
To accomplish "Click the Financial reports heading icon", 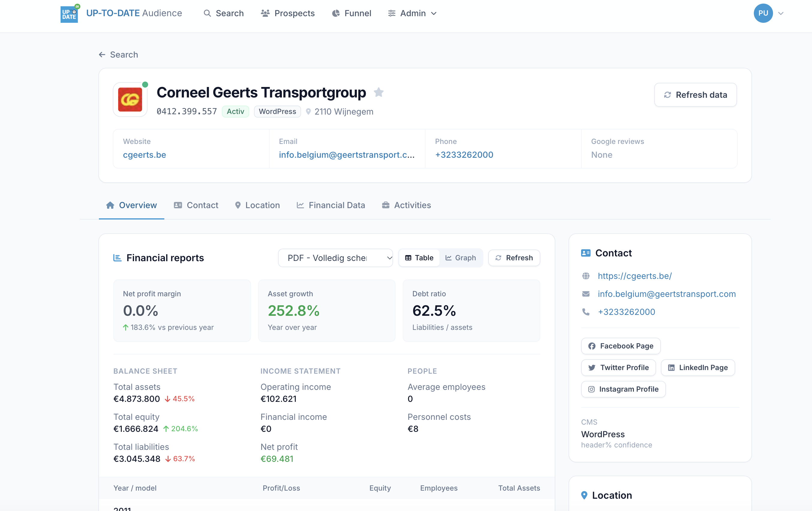I will 117,258.
